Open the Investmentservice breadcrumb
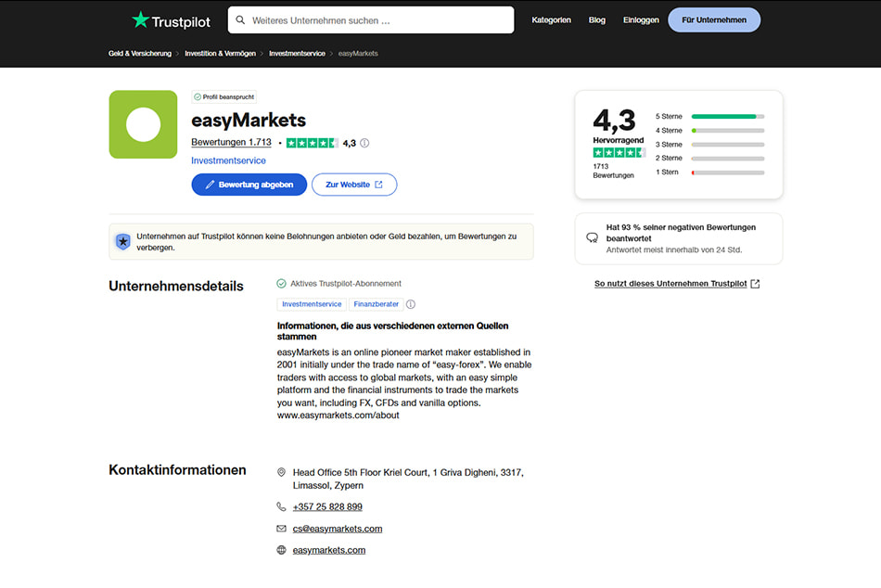Screen dimensions: 881x588 [298, 54]
